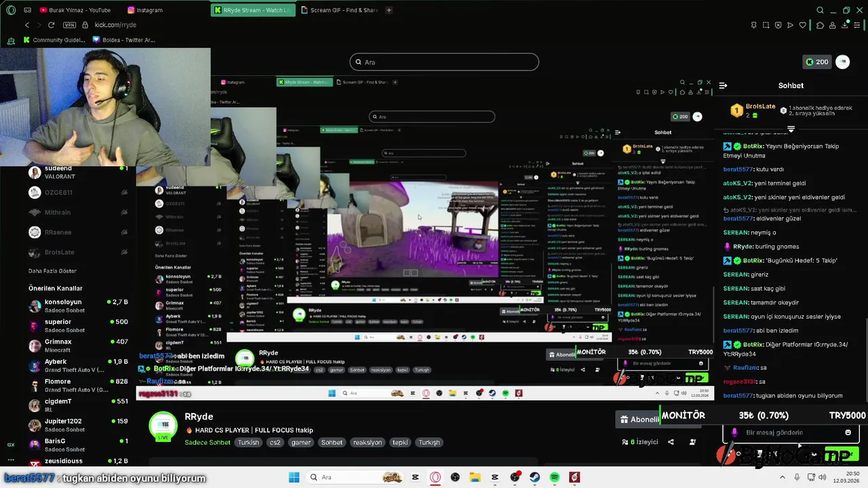Viewport: 868px width, 488px height.
Task: Open File Explorer from taskbar
Action: tap(475, 477)
